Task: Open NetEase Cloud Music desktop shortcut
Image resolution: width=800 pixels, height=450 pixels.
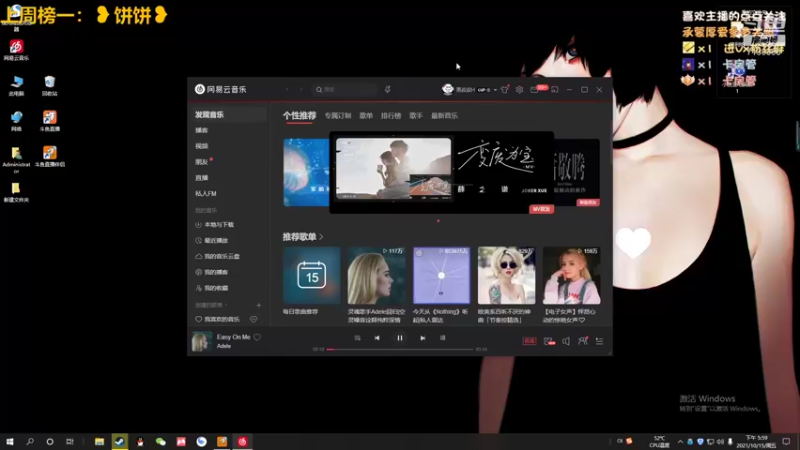Action: pos(16,51)
